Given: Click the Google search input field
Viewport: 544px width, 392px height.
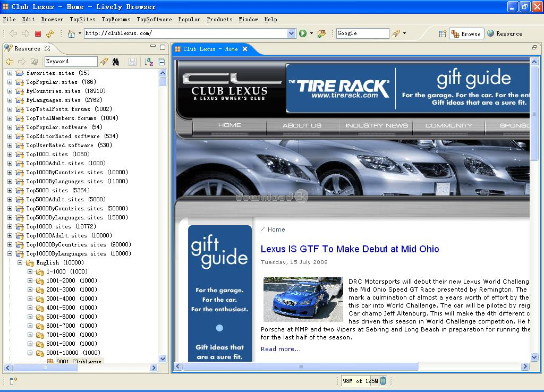Looking at the screenshot, I should click(362, 33).
